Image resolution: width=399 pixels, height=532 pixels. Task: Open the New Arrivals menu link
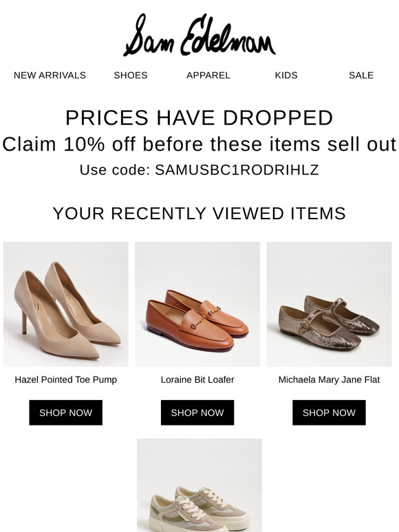50,76
